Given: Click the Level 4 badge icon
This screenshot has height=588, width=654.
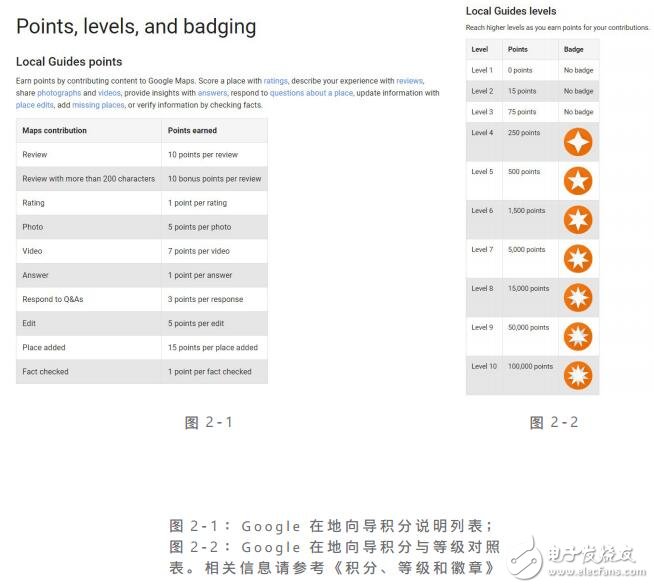Looking at the screenshot, I should click(578, 142).
